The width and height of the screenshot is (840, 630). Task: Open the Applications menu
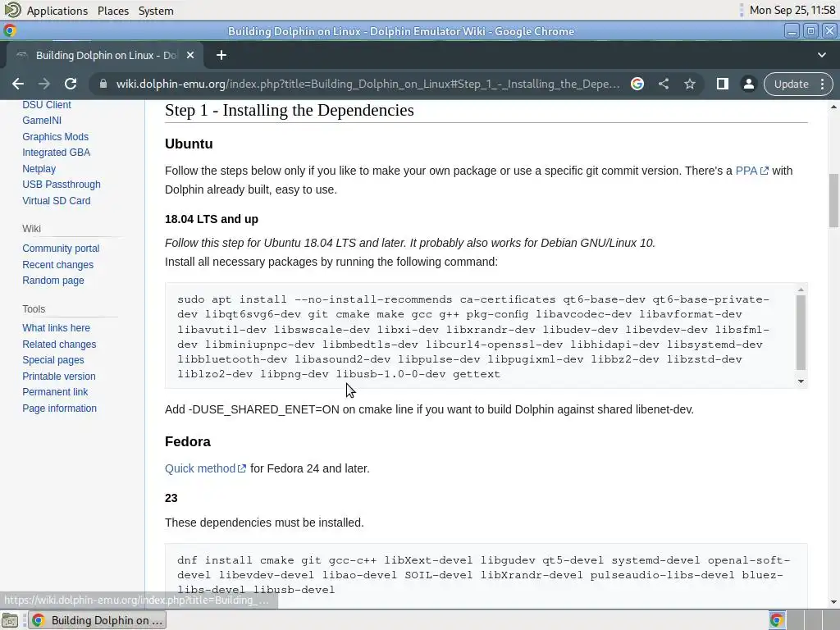point(57,11)
